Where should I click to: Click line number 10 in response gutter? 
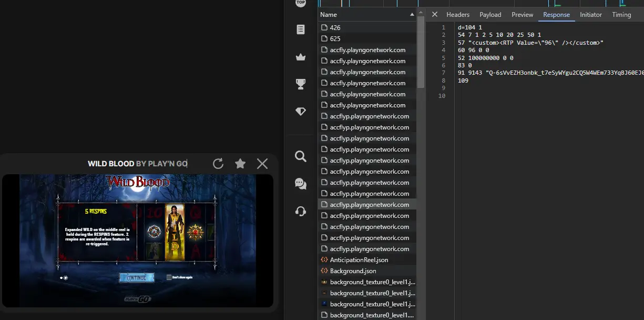pyautogui.click(x=442, y=96)
